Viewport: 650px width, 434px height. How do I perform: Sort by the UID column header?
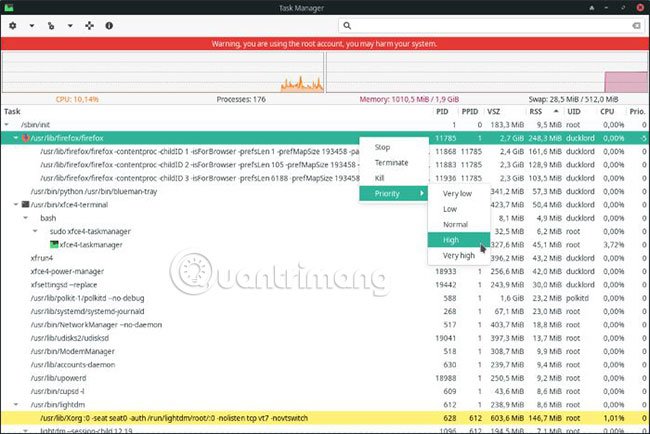point(580,111)
